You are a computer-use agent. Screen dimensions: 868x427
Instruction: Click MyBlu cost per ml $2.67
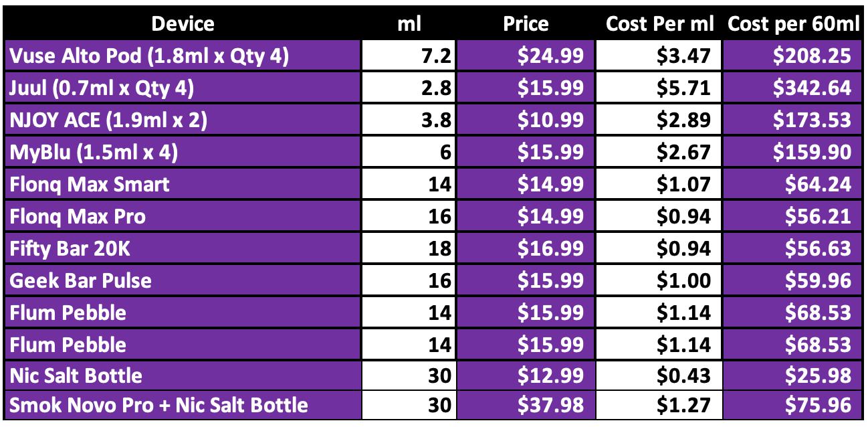point(658,153)
